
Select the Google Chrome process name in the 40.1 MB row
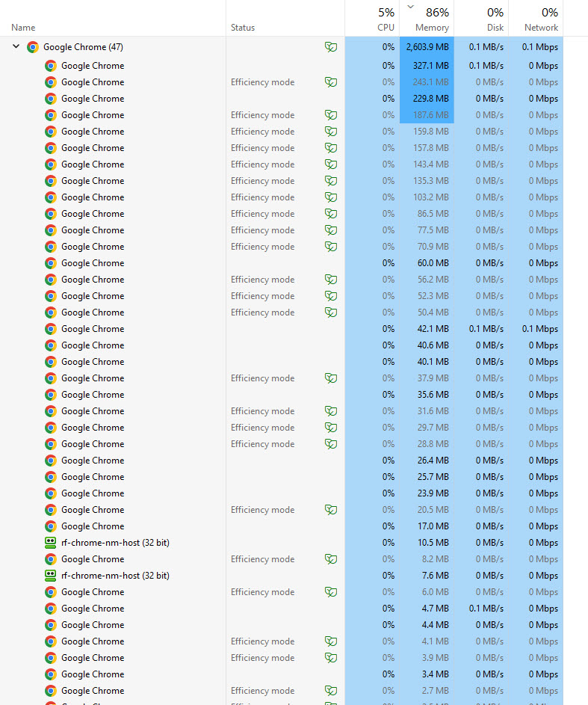93,362
